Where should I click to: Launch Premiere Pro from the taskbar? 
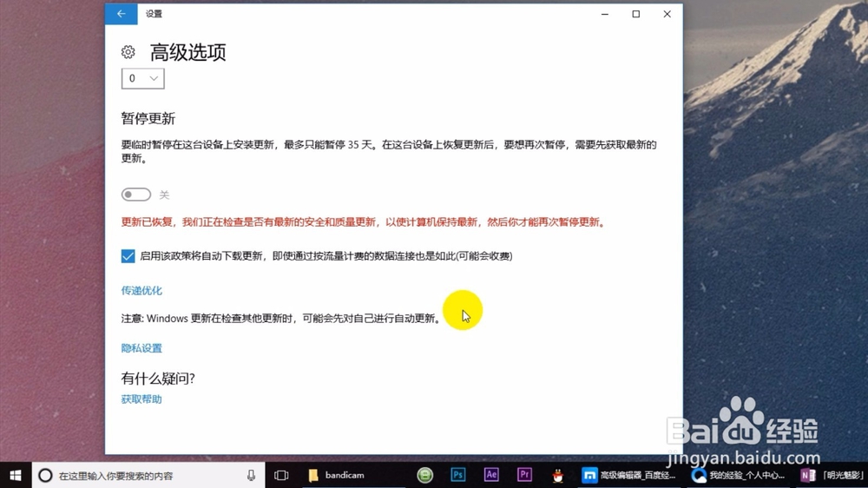524,475
